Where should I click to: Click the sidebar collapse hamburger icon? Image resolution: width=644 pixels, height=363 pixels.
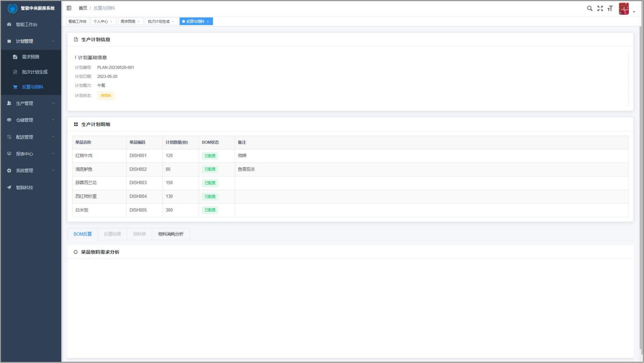click(69, 8)
